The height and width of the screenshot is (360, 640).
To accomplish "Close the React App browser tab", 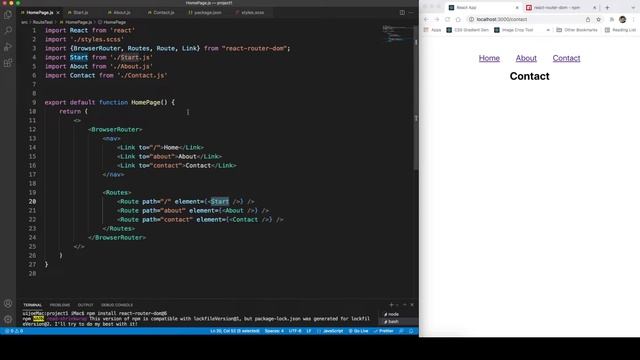I will [517, 7].
